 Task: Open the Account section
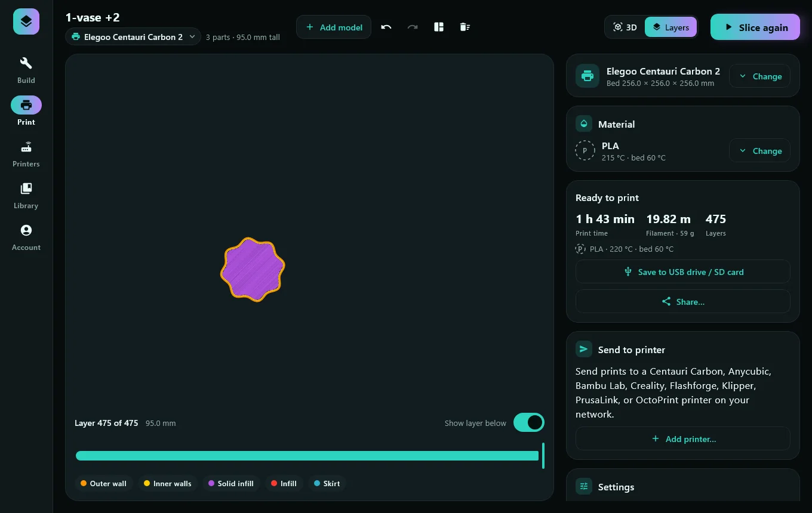click(x=26, y=237)
